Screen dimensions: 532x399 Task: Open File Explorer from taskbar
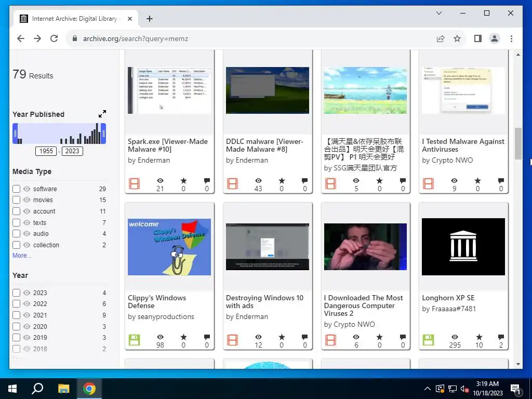click(x=63, y=389)
